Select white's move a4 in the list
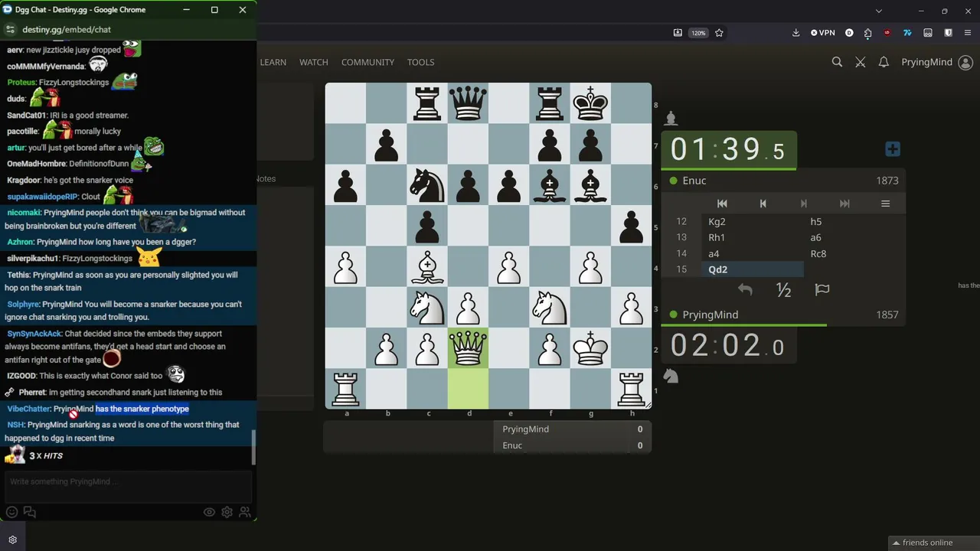980x551 pixels. 753,253
